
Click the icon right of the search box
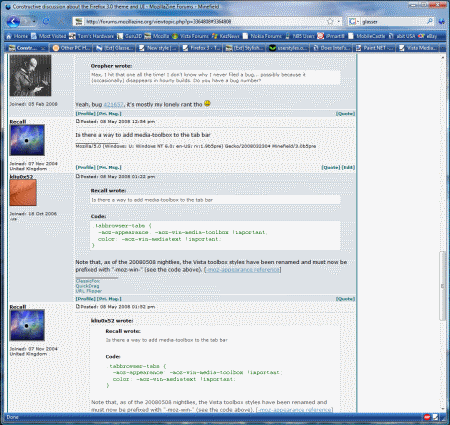[442, 22]
